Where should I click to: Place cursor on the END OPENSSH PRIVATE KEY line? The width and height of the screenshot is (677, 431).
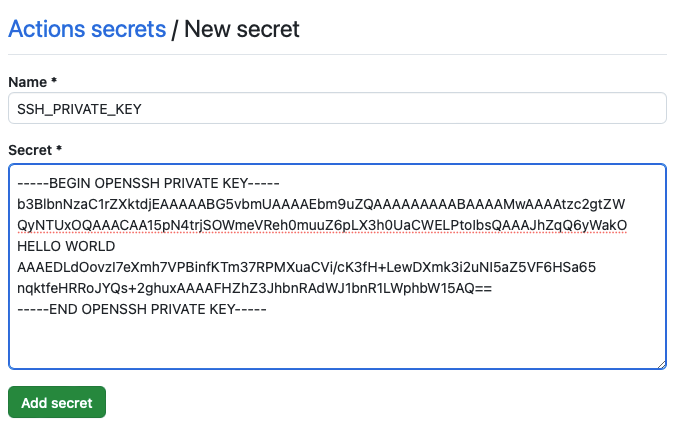coord(142,309)
